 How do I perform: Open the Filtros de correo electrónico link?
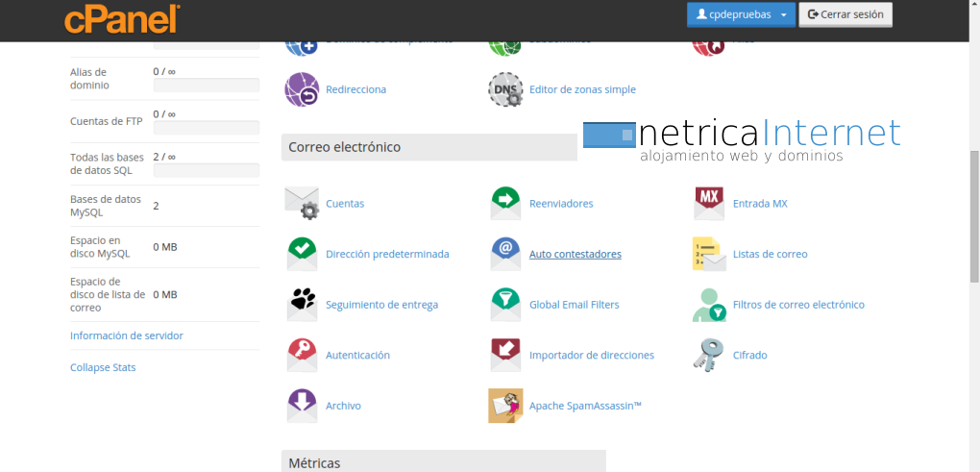(797, 305)
